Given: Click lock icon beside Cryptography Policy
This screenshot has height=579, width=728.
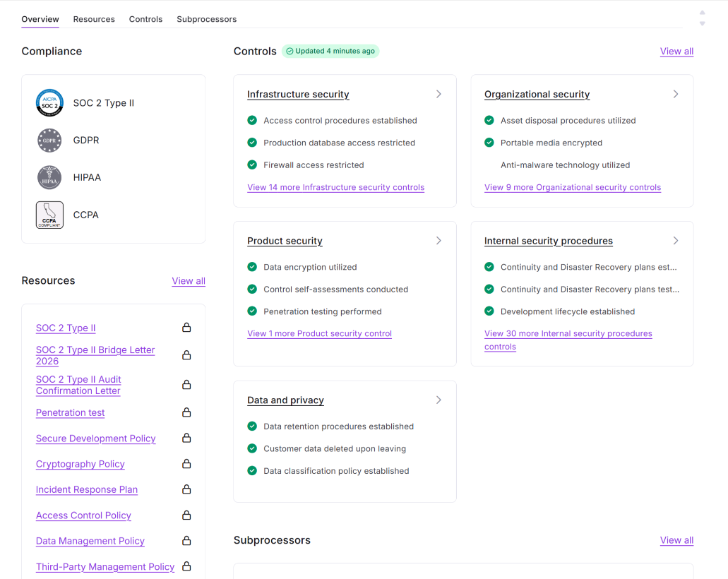Looking at the screenshot, I should coord(186,464).
